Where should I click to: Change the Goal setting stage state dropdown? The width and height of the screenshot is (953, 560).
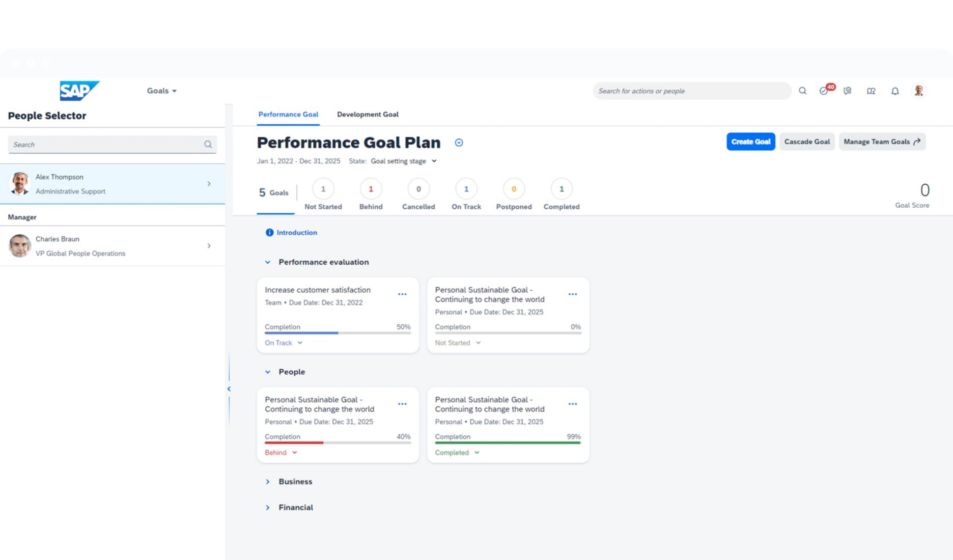403,161
